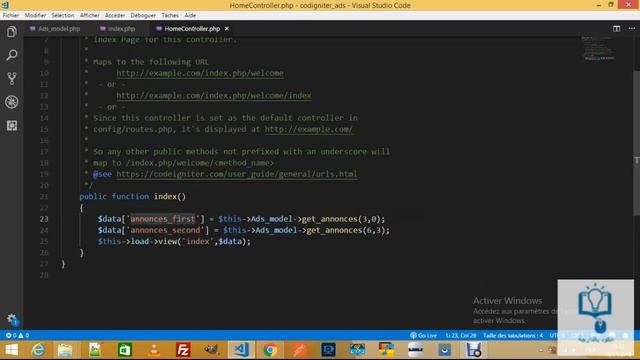Click the editor vertical scrollbar
Viewport: 640px width, 360px height.
(636, 143)
